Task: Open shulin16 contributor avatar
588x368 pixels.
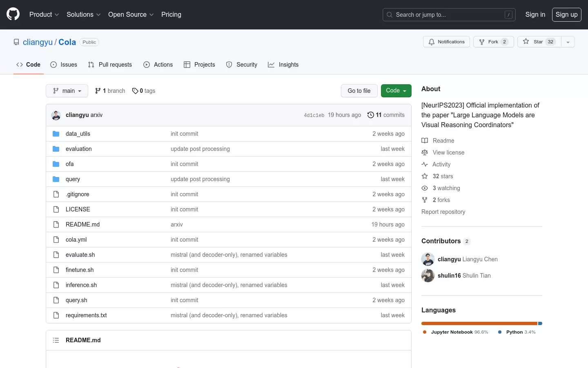Action: pos(428,276)
